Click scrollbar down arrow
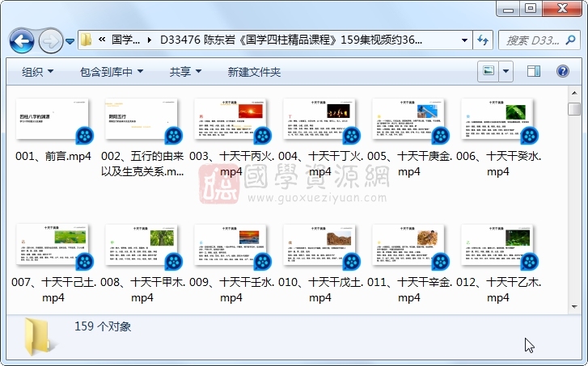This screenshot has width=588, height=366. [x=574, y=307]
